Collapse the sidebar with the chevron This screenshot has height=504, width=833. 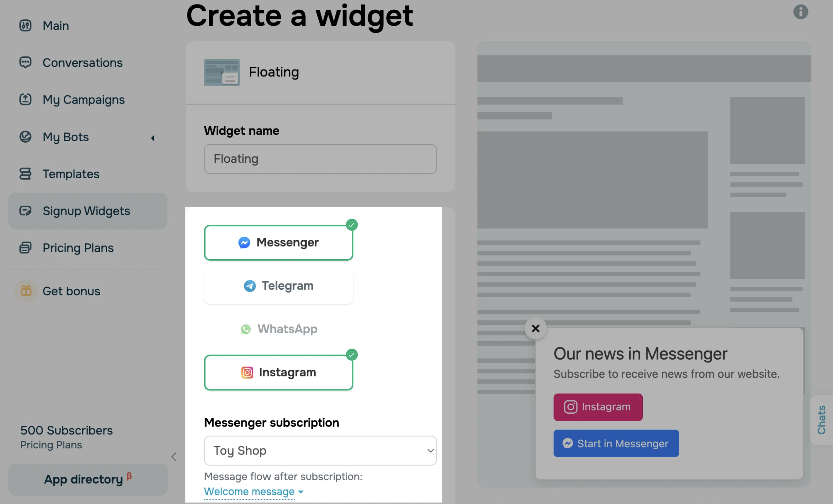174,456
